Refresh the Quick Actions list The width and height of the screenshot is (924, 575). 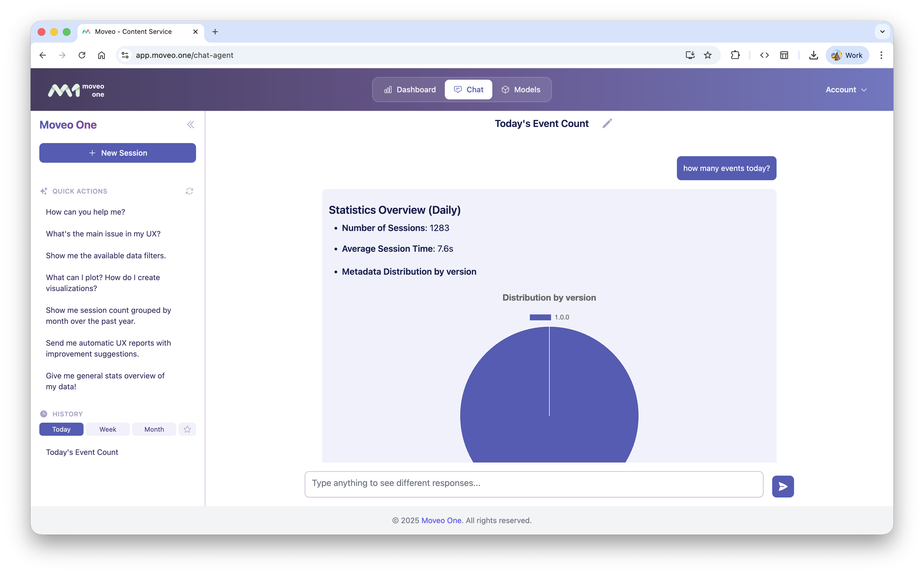[189, 191]
